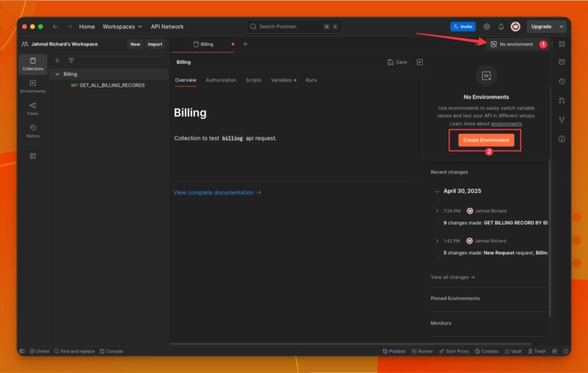Switch to the Variables tab
Viewport: 588px width, 373px height.
point(283,80)
